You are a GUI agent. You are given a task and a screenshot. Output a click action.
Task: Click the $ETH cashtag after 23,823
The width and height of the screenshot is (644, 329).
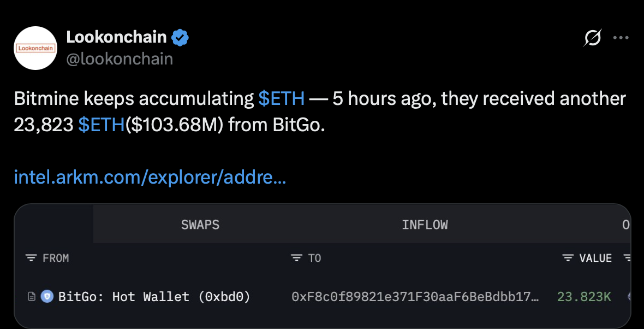102,125
